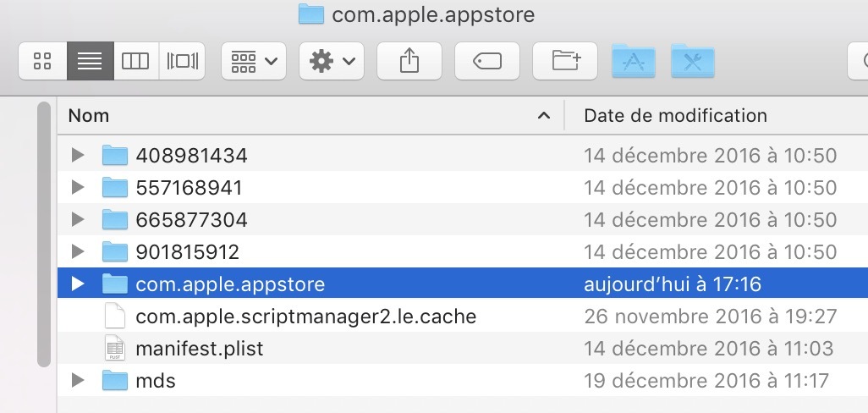
Task: Select the com.apple.scriptmanager2.le.cache file icon
Action: (x=115, y=317)
